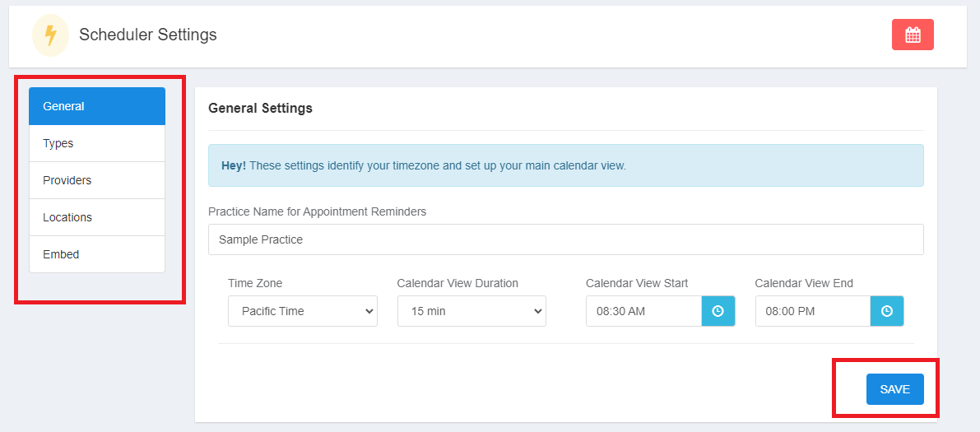The image size is (980, 432).
Task: Focus the Calendar View End time field
Action: [x=812, y=311]
